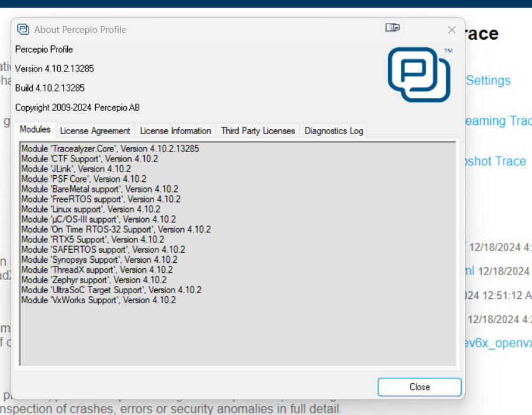
Task: Select the Module 'ThreadX support' line
Action: point(97,270)
